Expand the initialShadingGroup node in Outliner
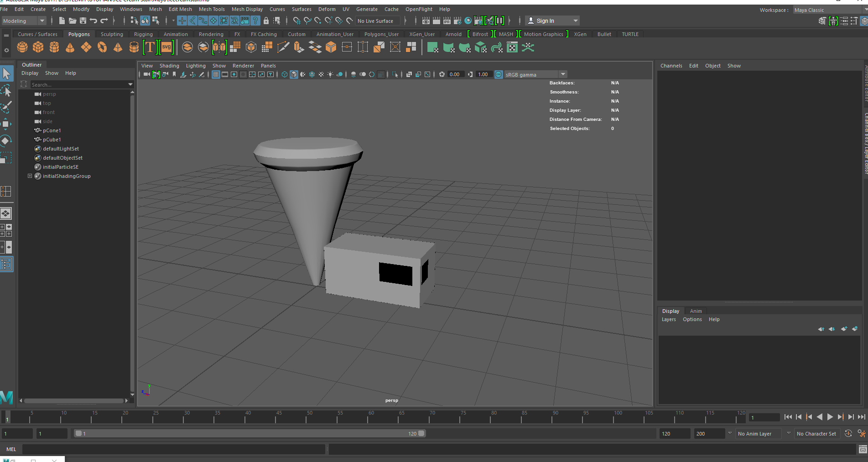This screenshot has width=868, height=462. (x=30, y=176)
